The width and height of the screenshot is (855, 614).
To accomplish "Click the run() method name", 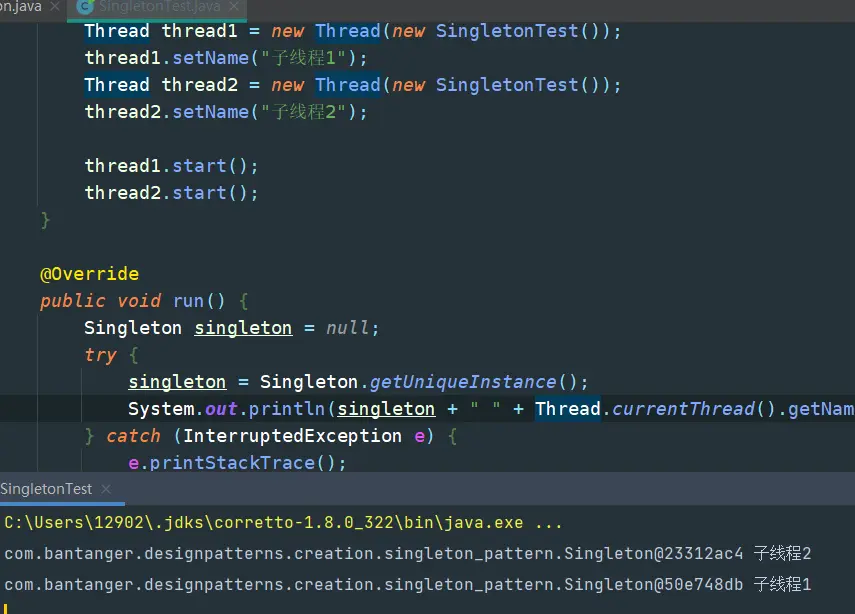I will 188,301.
